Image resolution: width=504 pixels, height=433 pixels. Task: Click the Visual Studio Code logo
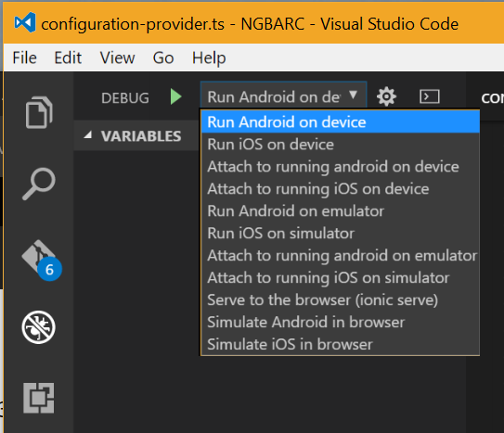click(x=25, y=22)
